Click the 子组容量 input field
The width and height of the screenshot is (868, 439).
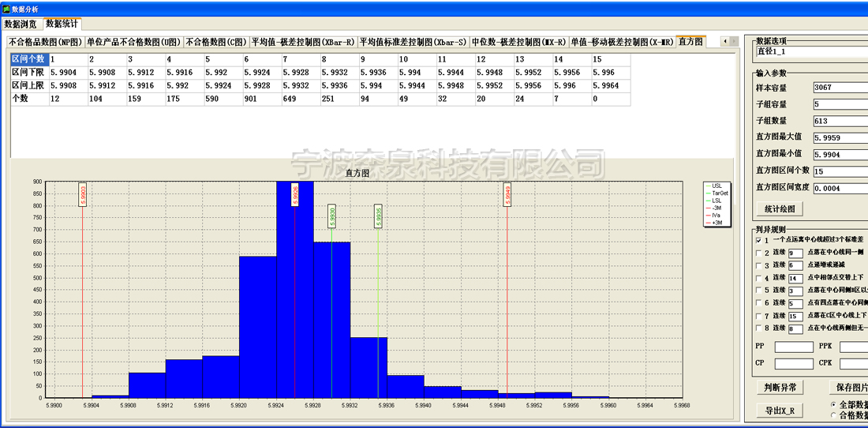point(840,104)
